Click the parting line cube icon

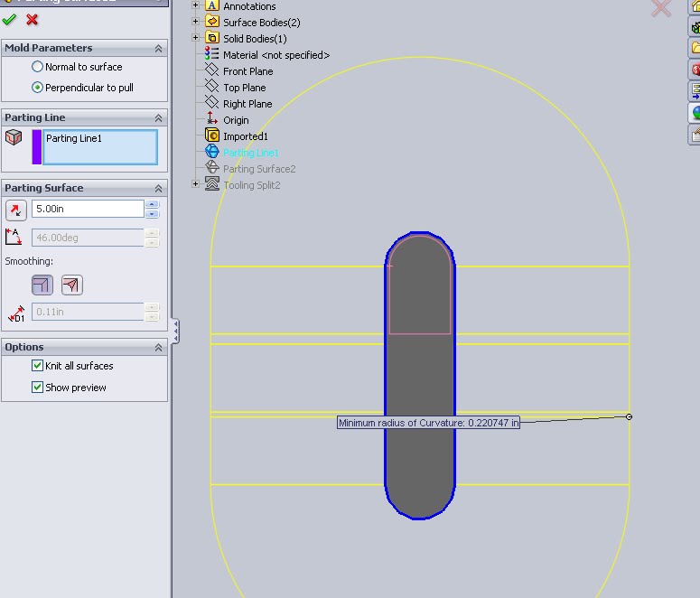[14, 137]
